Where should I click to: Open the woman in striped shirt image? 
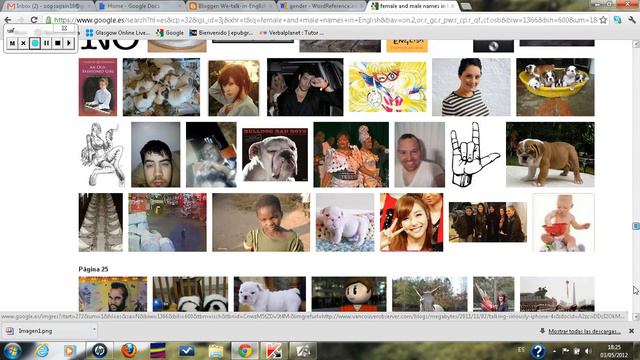point(471,87)
